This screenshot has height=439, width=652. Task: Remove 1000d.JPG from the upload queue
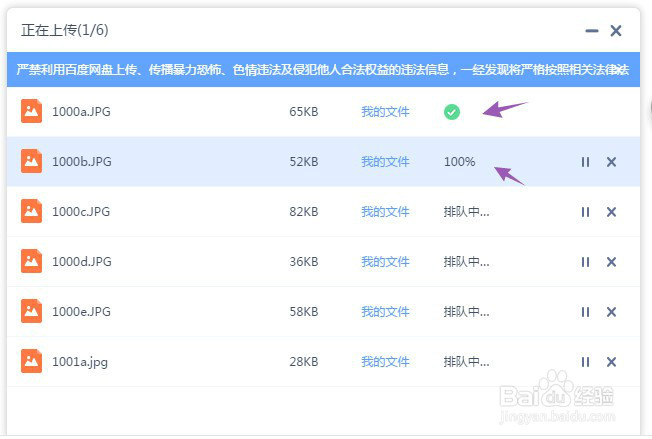tap(611, 262)
